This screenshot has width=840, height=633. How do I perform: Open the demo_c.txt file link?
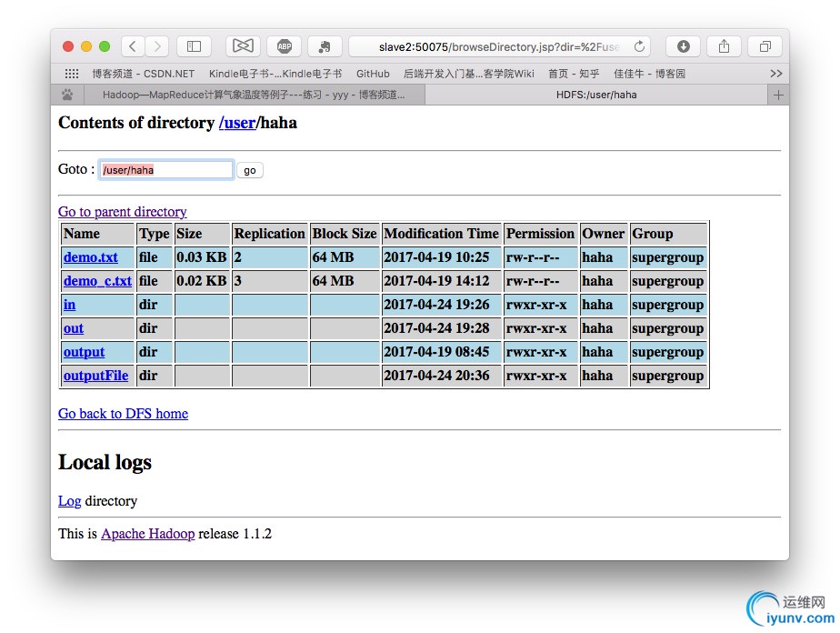[97, 281]
